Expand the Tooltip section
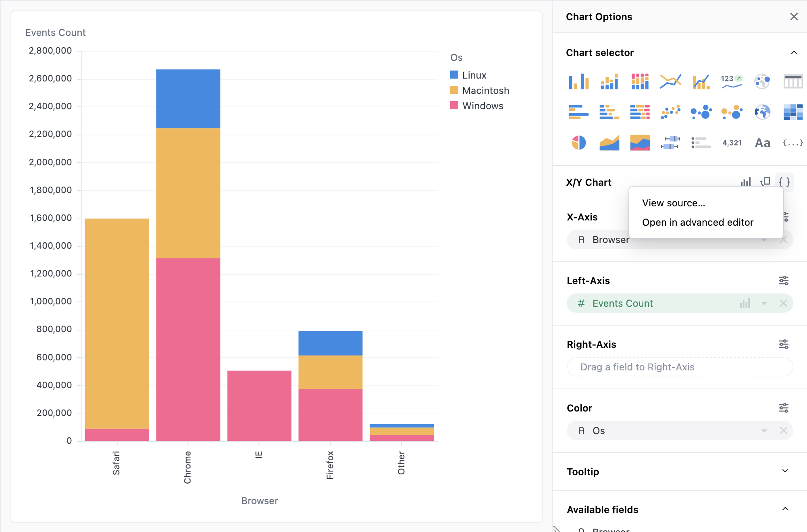Screen dimensions: 807x532 (785, 471)
